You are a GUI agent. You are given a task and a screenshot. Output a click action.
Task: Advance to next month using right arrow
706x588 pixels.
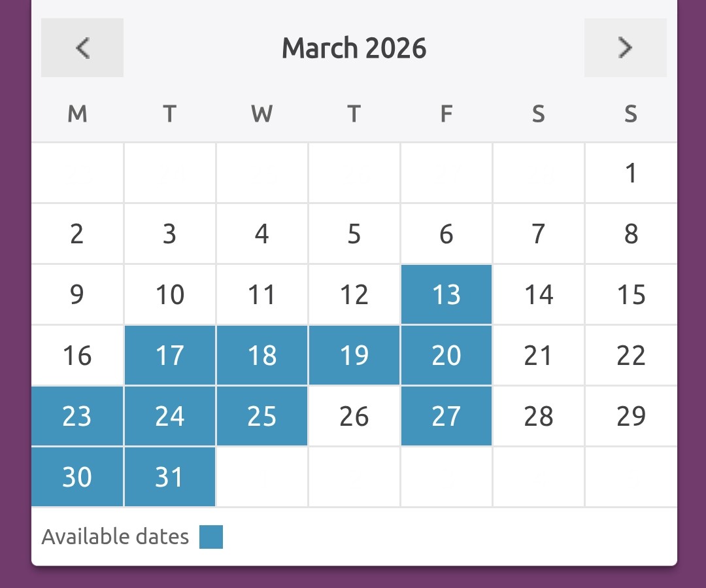click(625, 48)
